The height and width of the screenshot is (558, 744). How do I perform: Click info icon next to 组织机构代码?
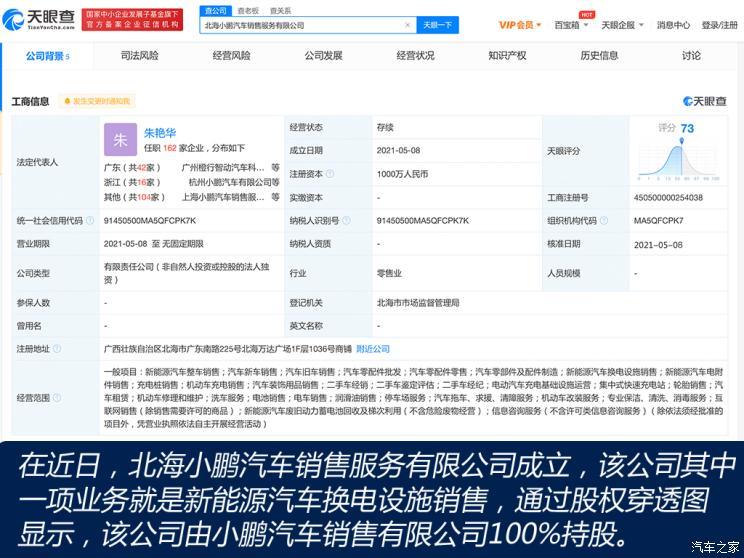coord(604,221)
